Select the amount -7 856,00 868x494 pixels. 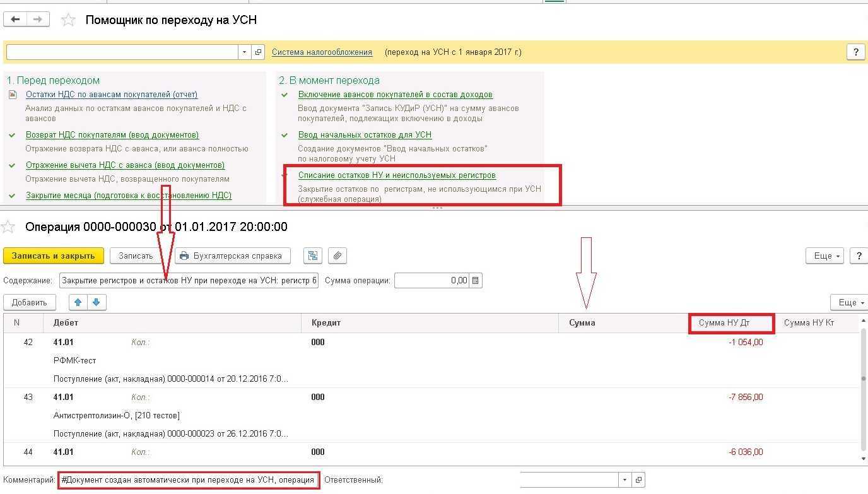click(746, 397)
